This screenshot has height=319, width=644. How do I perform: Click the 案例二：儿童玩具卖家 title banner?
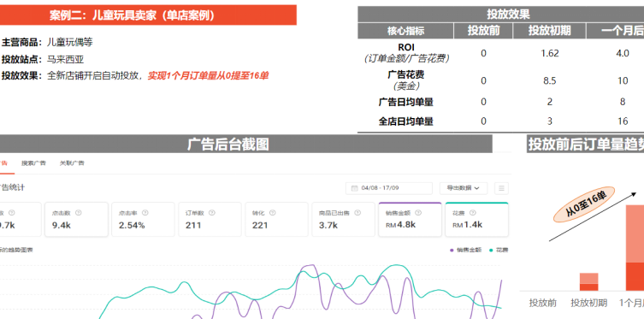[x=148, y=15]
